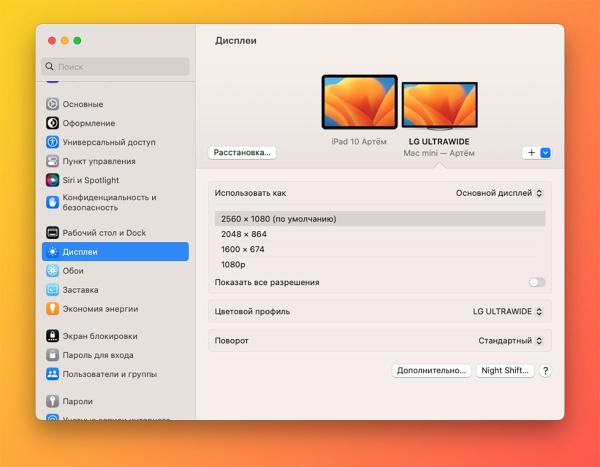
Task: Click the Расстановка… button
Action: (x=242, y=152)
